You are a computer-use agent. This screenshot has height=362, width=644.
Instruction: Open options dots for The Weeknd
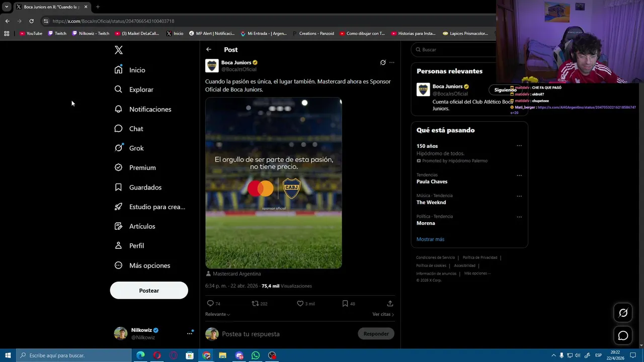pos(519,196)
